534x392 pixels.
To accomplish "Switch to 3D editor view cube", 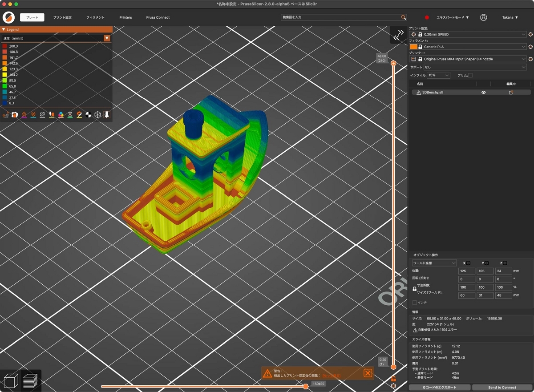I will click(x=11, y=381).
